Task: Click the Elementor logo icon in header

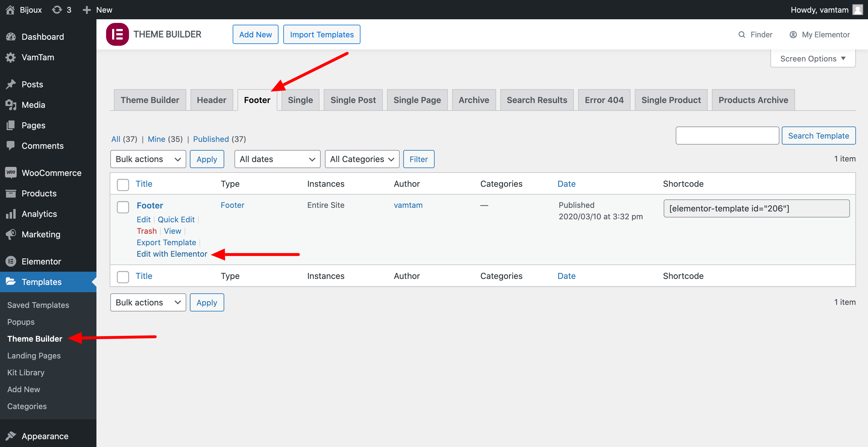Action: click(x=117, y=34)
